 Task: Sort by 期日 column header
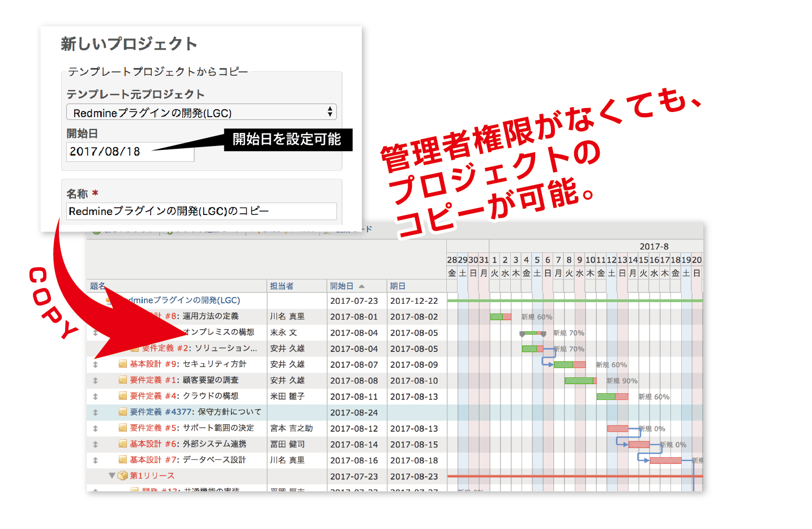pos(398,286)
